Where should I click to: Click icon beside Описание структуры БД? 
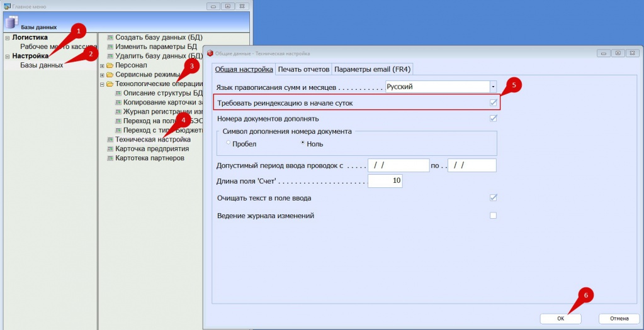(x=118, y=93)
